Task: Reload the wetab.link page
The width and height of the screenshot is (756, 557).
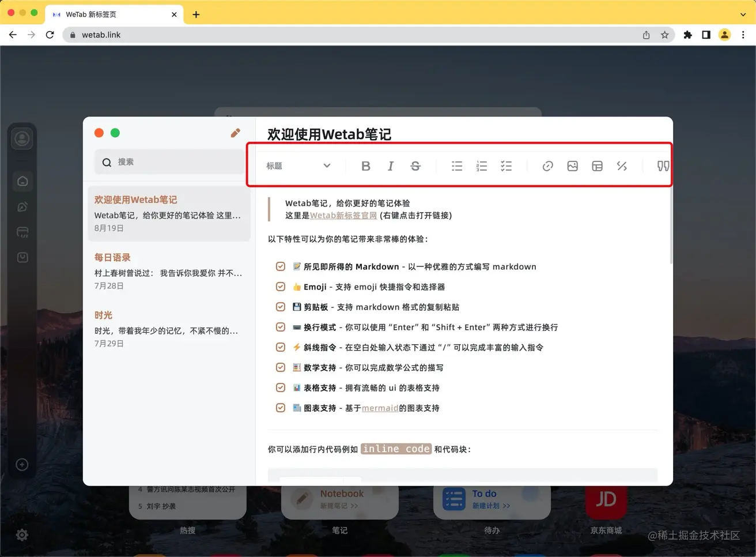Action: (50, 35)
